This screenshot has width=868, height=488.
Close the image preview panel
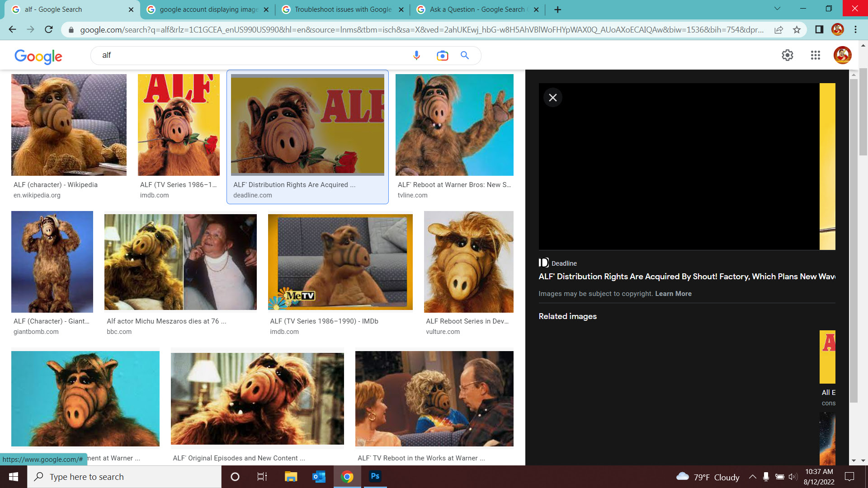click(x=552, y=98)
